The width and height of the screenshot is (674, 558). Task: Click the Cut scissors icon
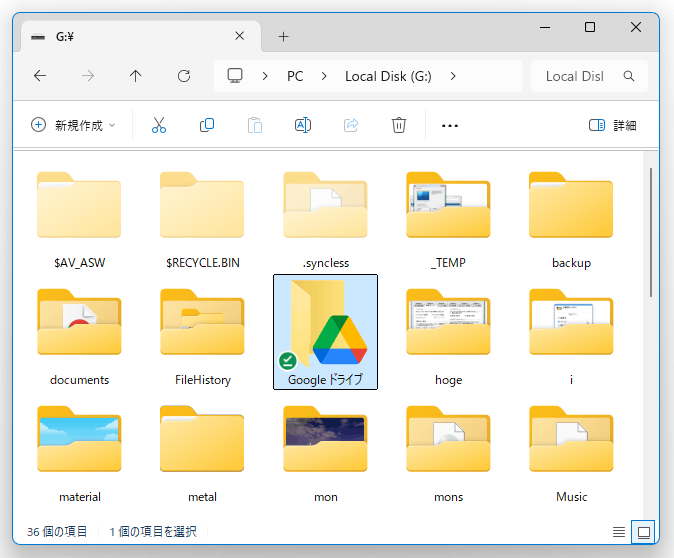pyautogui.click(x=158, y=125)
